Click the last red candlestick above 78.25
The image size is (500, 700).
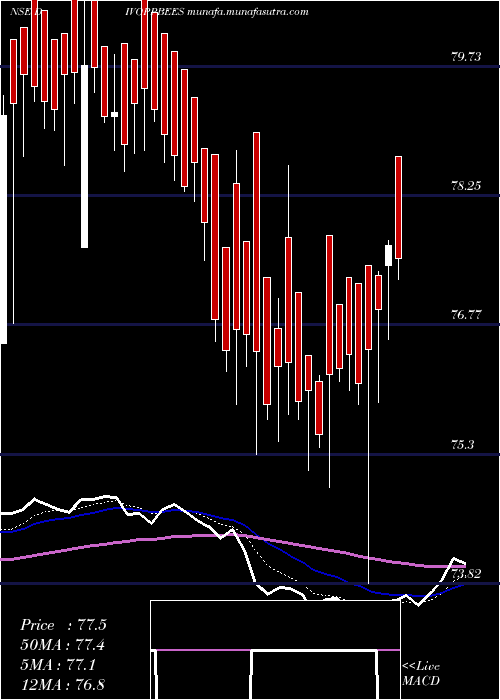point(398,207)
